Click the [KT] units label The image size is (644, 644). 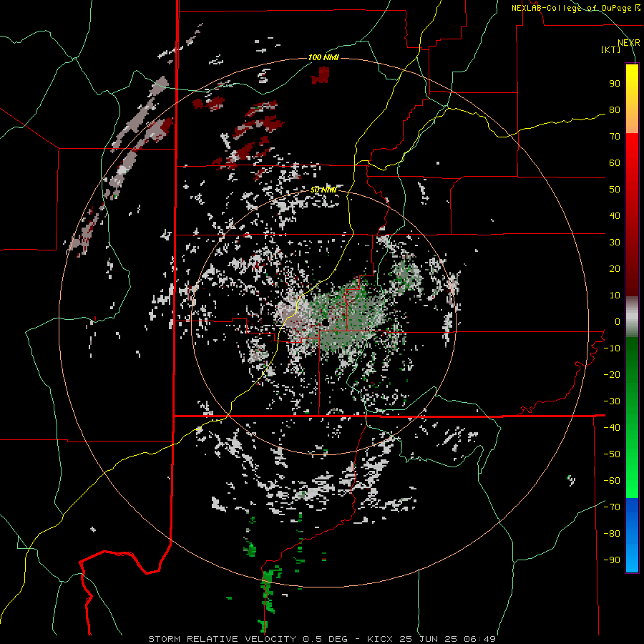(x=610, y=49)
